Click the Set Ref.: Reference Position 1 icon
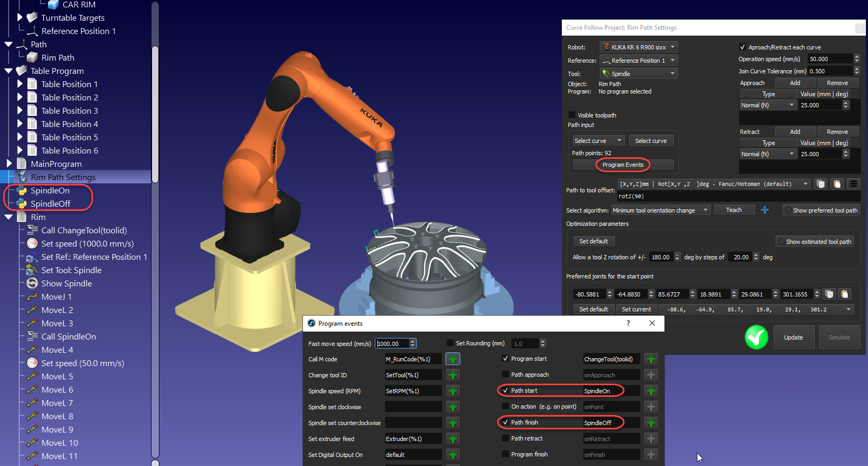The image size is (868, 466). click(x=32, y=257)
